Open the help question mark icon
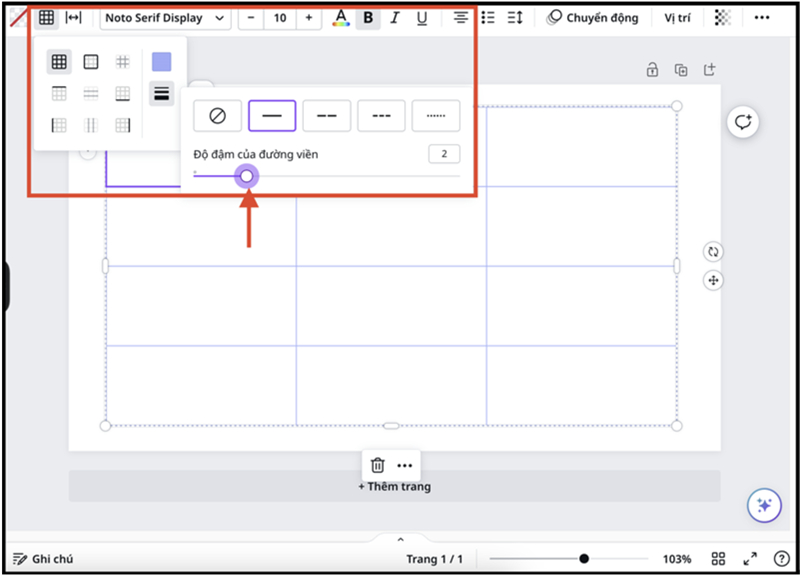The image size is (800, 575). 779,559
